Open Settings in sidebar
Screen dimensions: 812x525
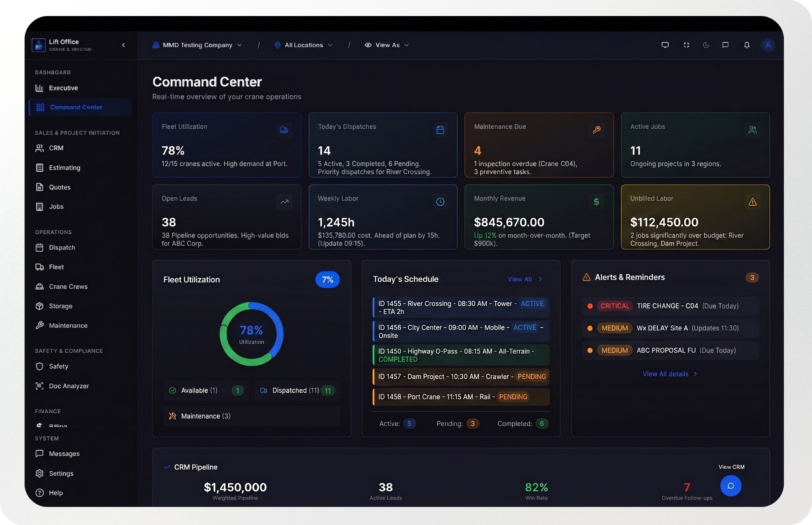(x=80, y=473)
